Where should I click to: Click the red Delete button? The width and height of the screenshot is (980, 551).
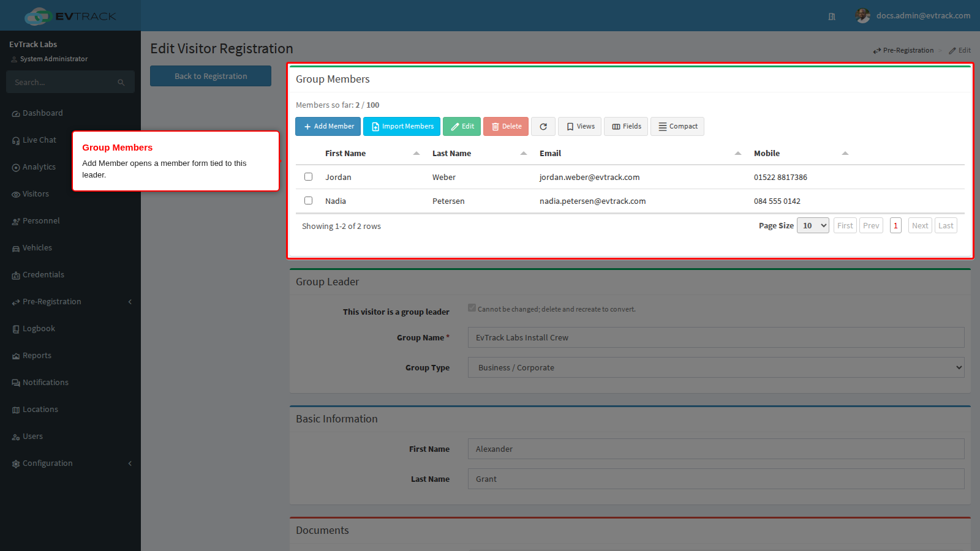click(506, 127)
